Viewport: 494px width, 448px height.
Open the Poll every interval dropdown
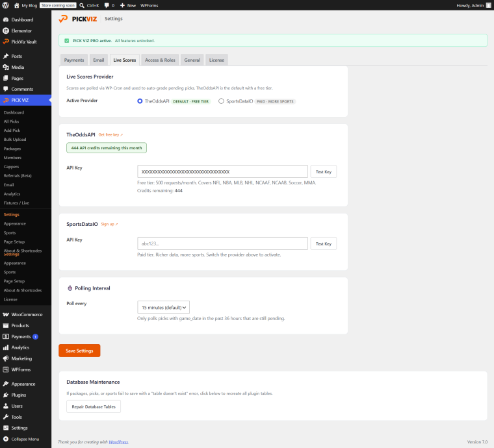point(164,307)
